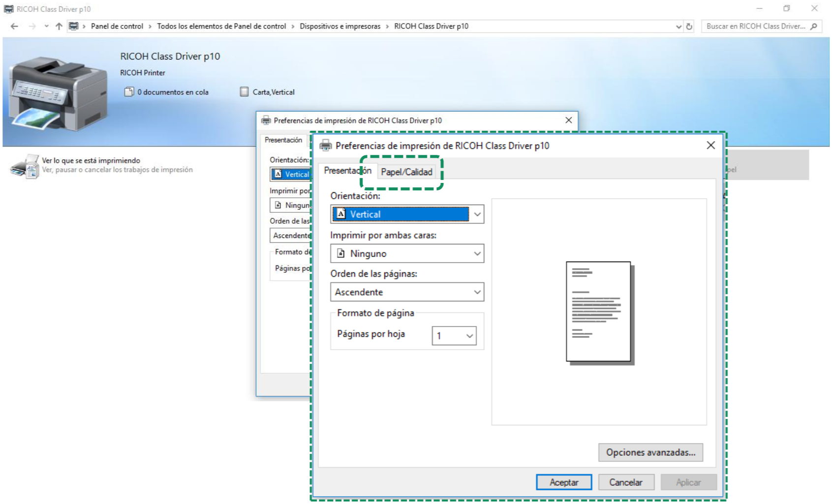
Task: Click the documents in queue icon
Action: [x=129, y=91]
